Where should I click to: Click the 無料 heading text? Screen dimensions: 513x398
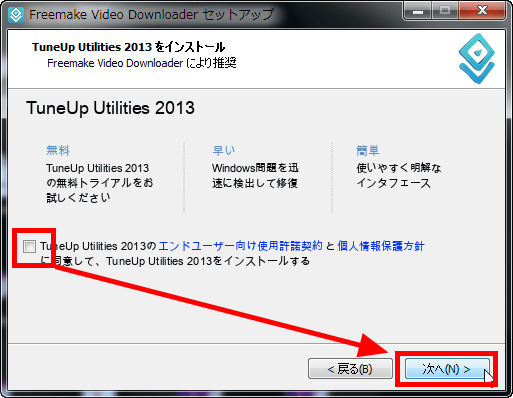[58, 151]
